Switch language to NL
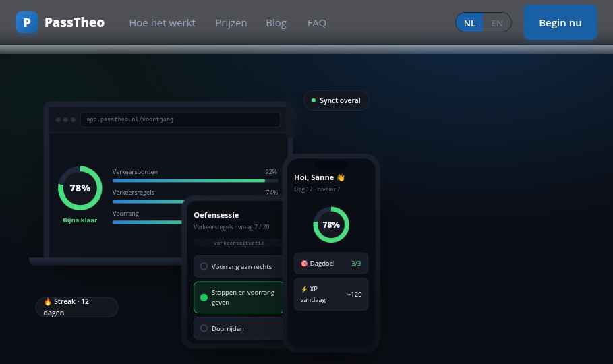613x364 pixels. coord(469,23)
